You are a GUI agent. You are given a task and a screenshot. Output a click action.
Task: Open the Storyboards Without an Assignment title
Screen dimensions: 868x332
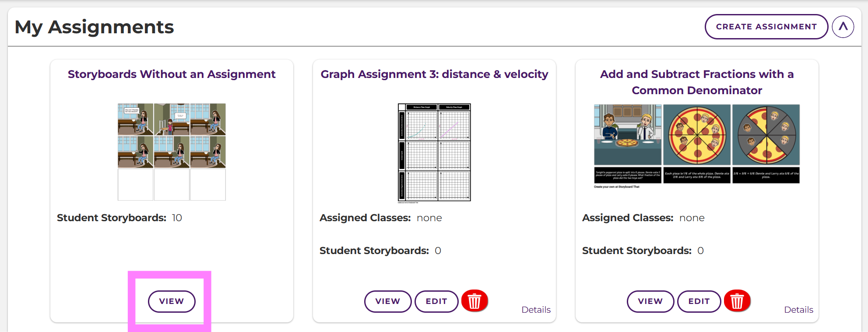pyautogui.click(x=172, y=74)
